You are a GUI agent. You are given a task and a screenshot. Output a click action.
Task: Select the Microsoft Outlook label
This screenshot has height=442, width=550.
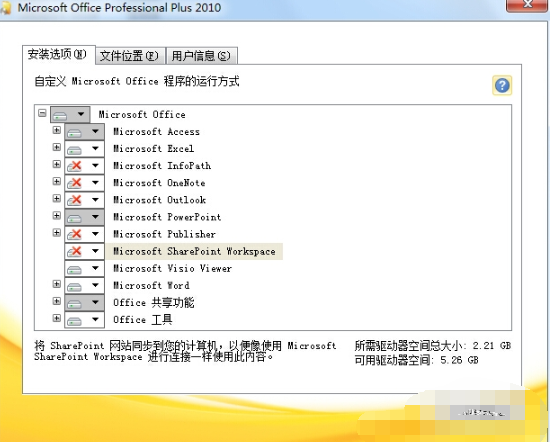pyautogui.click(x=159, y=200)
